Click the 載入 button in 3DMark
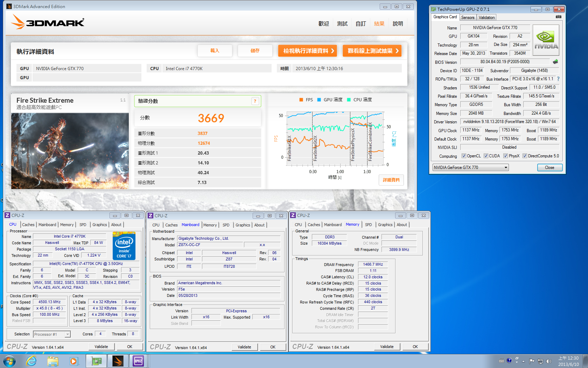 (x=215, y=51)
